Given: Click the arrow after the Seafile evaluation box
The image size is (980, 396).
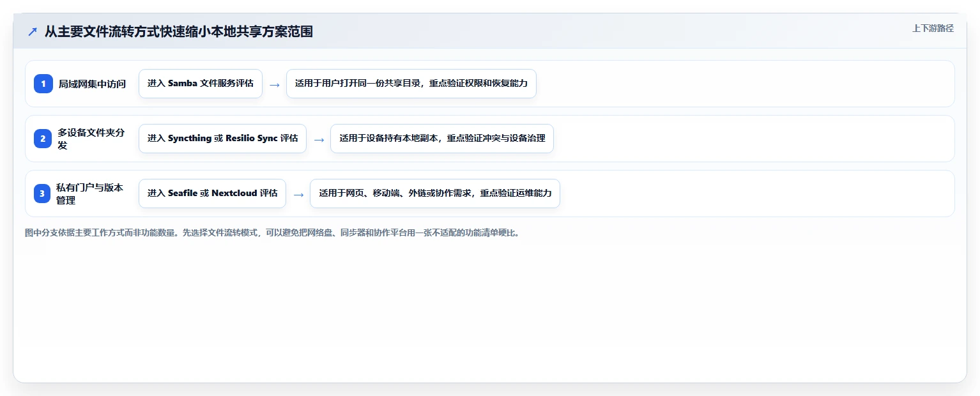Looking at the screenshot, I should pyautogui.click(x=298, y=194).
